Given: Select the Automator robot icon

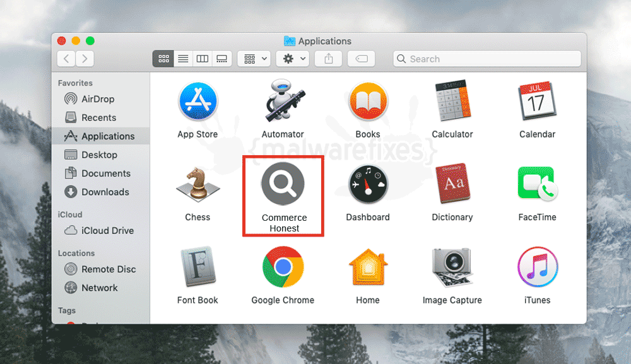Looking at the screenshot, I should [285, 100].
